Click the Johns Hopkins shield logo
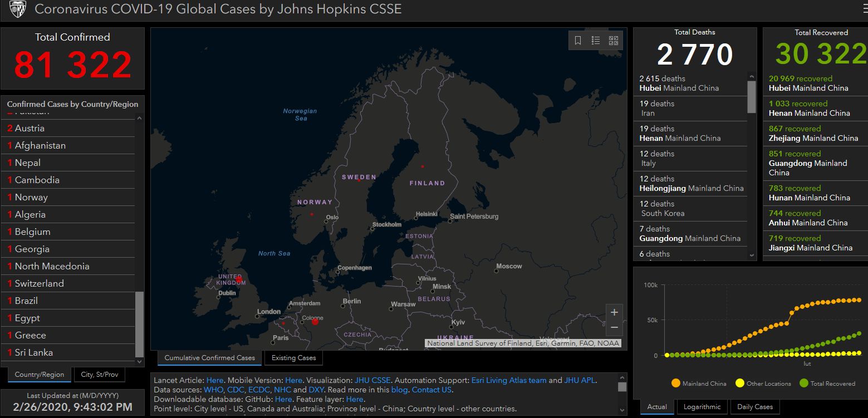The height and width of the screenshot is (418, 868). pyautogui.click(x=18, y=9)
